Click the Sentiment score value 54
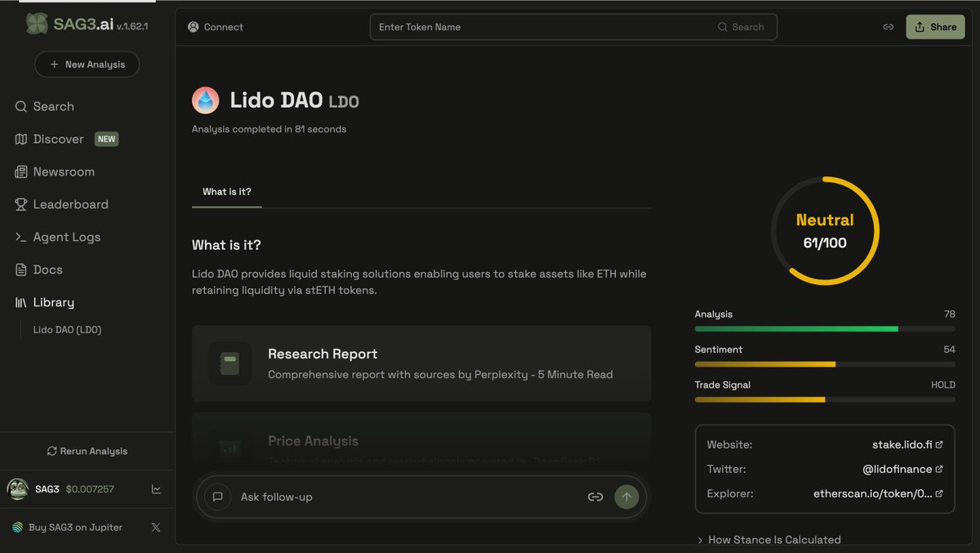 (x=949, y=350)
